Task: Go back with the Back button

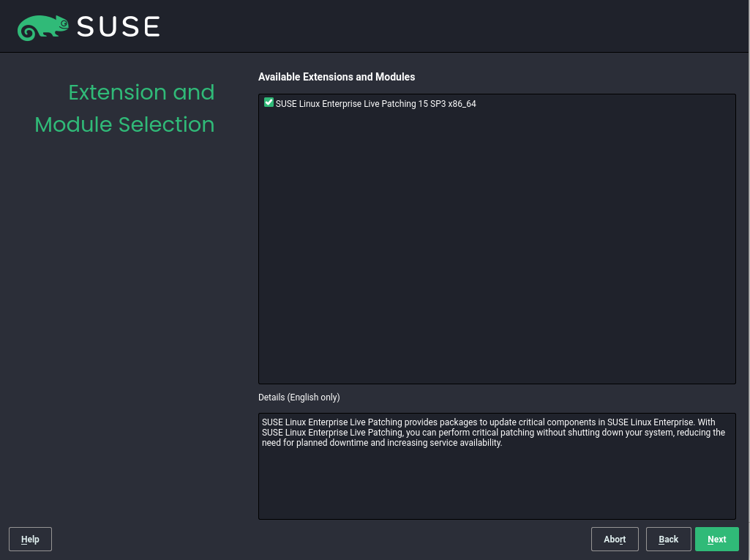Action: 668,540
